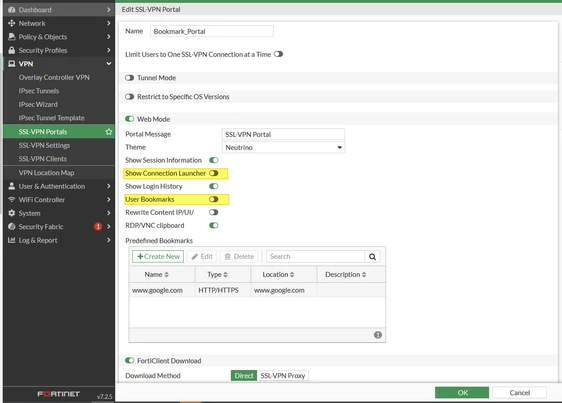Sort bookmarks by Type column arrows

[225, 275]
